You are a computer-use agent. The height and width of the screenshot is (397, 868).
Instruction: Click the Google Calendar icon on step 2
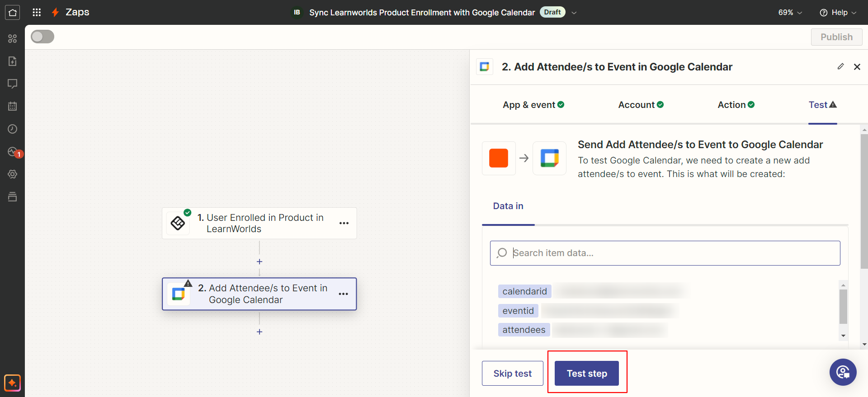point(179,294)
